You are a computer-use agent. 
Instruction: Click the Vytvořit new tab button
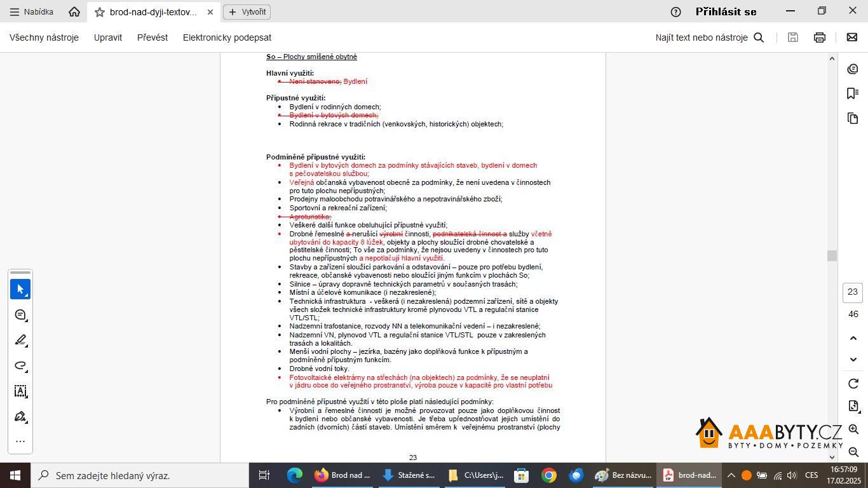pyautogui.click(x=247, y=11)
